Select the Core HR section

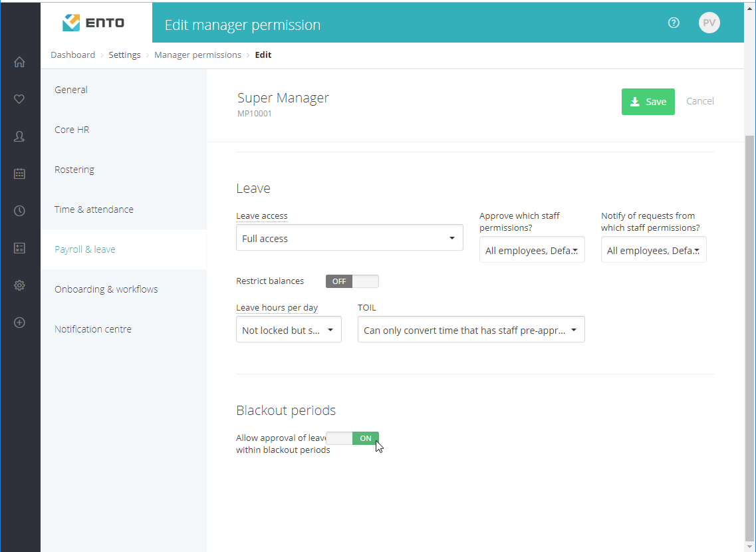[124, 130]
